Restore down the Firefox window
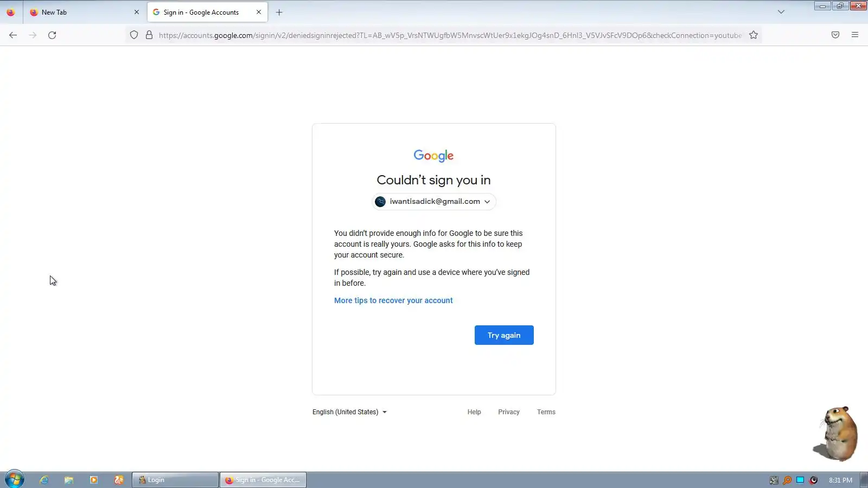 [x=840, y=6]
